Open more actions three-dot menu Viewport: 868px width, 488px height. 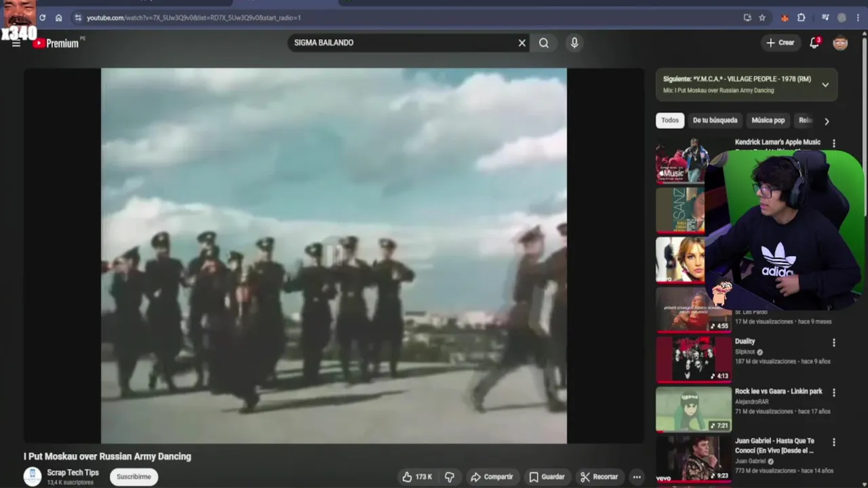(x=637, y=477)
